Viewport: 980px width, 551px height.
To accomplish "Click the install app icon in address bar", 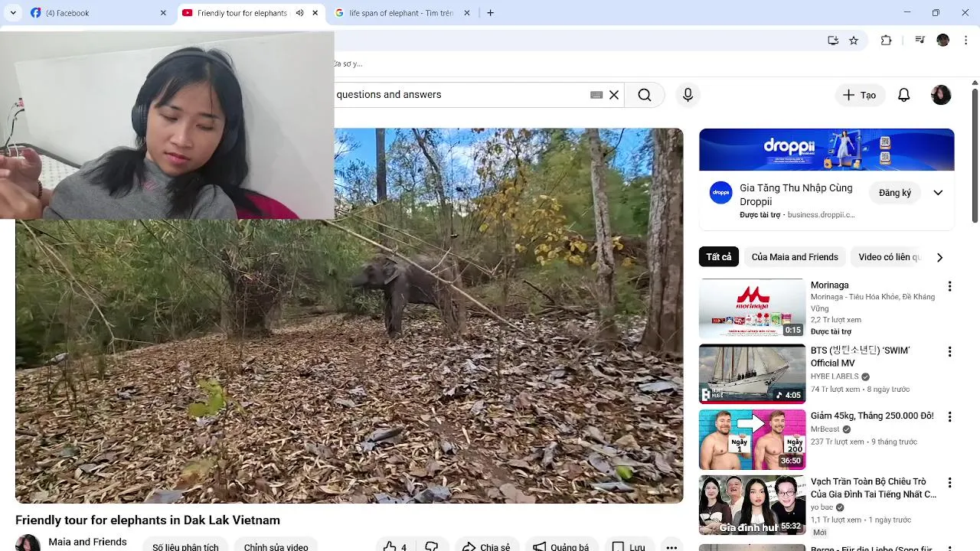I will point(833,41).
